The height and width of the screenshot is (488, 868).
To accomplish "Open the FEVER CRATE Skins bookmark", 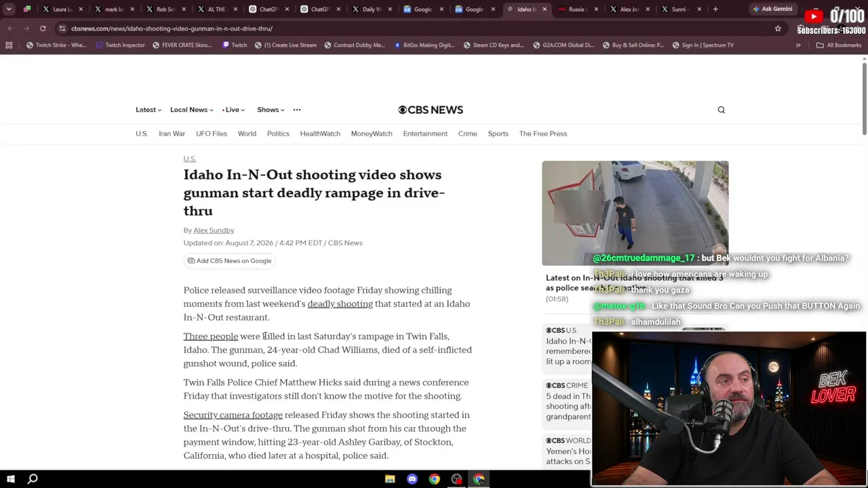I will (x=182, y=45).
